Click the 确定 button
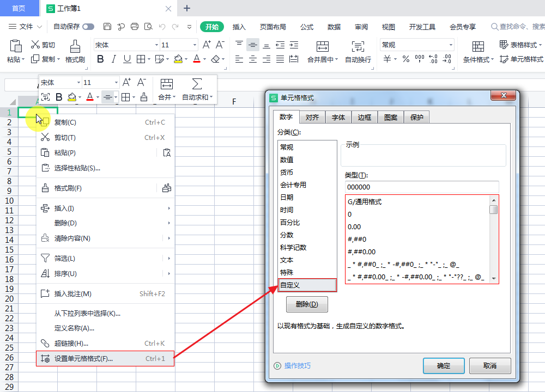Screen dimensions: 545x392 click(444, 366)
